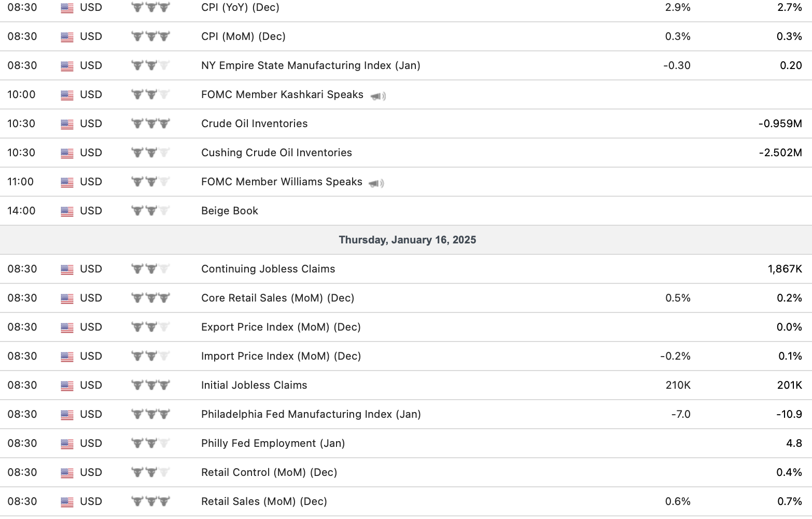Open Continuing Jobless Claims event details
Image resolution: width=812 pixels, height=519 pixels.
pyautogui.click(x=268, y=269)
